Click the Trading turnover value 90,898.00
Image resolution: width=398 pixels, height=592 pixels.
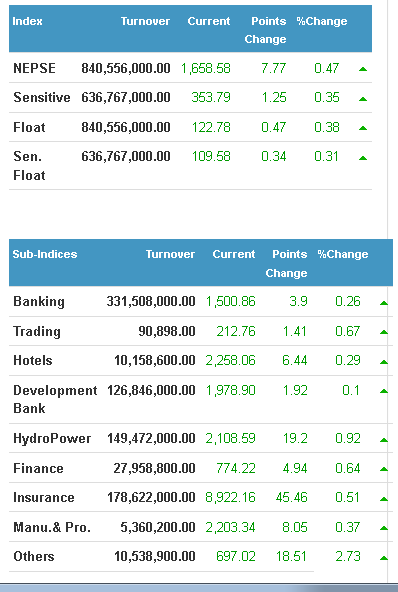tap(167, 331)
